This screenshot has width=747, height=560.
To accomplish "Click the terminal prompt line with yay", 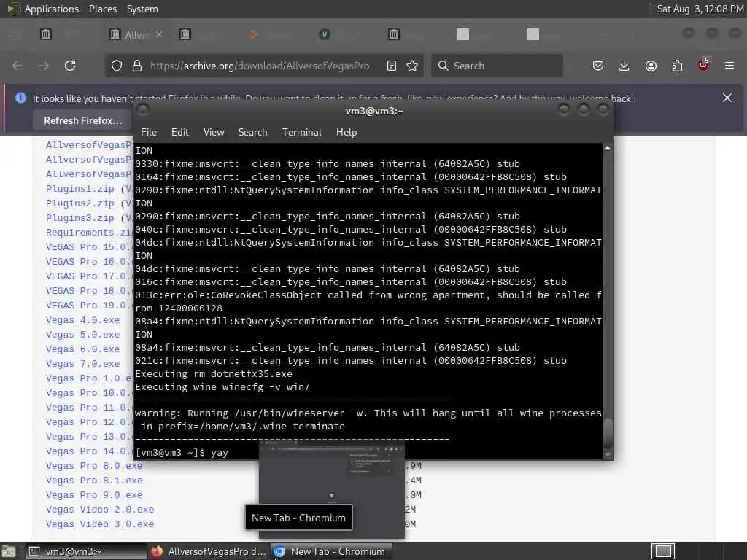I will 182,452.
